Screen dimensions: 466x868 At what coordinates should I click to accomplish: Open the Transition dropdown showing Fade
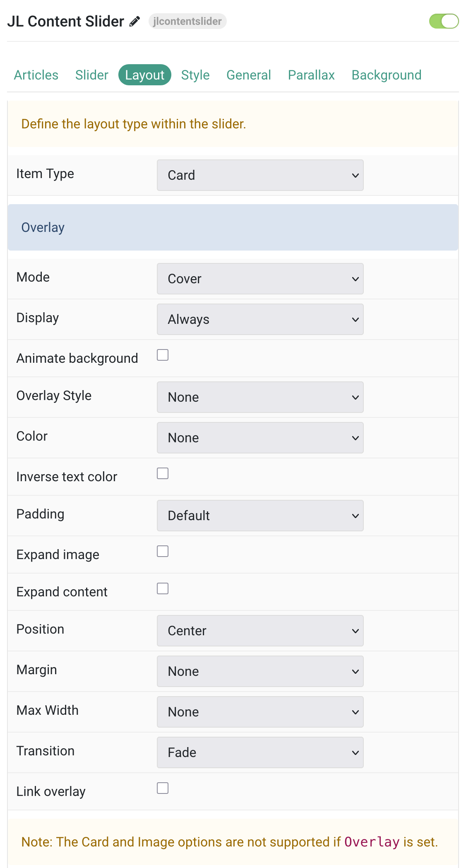point(260,752)
